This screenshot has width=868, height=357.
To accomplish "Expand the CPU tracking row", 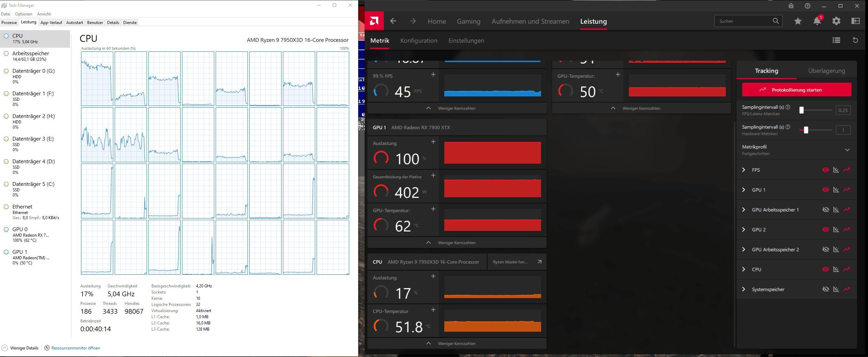I will (x=744, y=269).
